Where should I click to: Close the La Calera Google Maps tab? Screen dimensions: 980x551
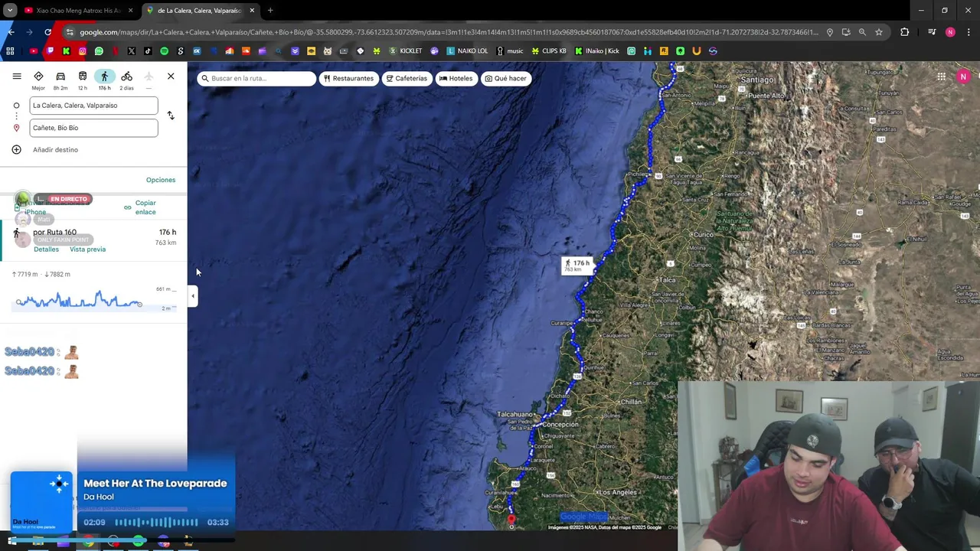252,11
